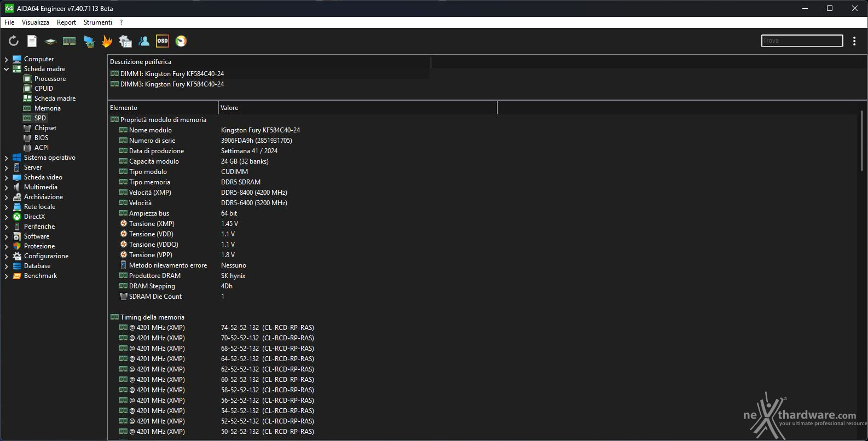Click the DirectX Xbox logo icon
This screenshot has height=441, width=868.
click(17, 217)
